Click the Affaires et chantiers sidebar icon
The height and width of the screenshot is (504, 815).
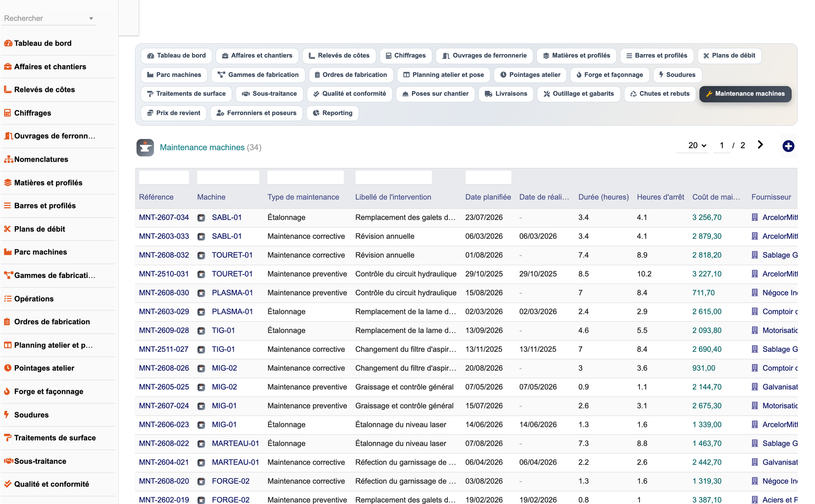[8, 67]
